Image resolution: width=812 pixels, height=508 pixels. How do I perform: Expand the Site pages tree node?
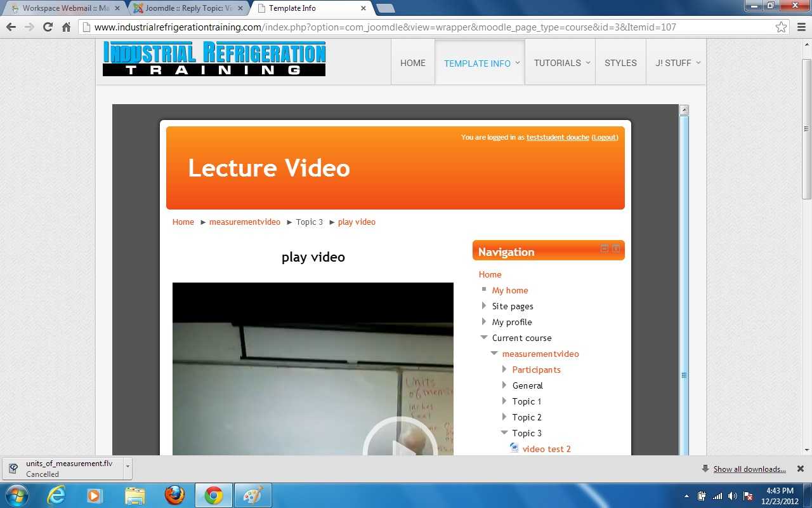click(x=484, y=306)
